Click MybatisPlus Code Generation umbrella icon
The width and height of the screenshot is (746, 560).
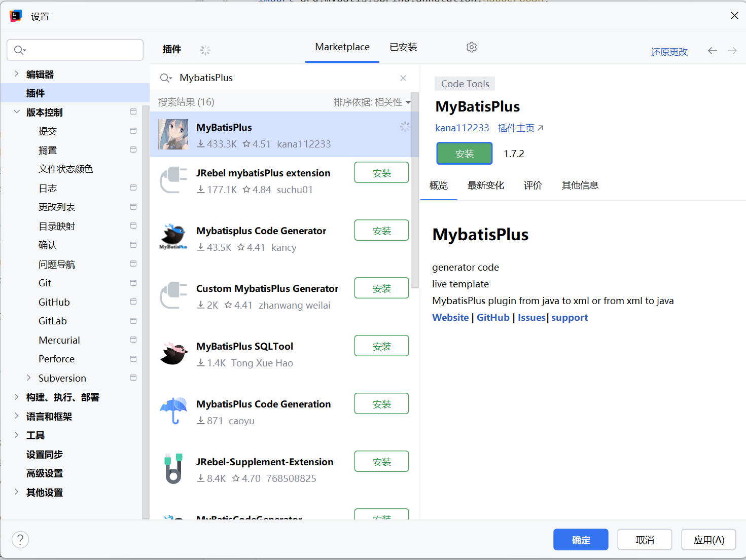[173, 410]
